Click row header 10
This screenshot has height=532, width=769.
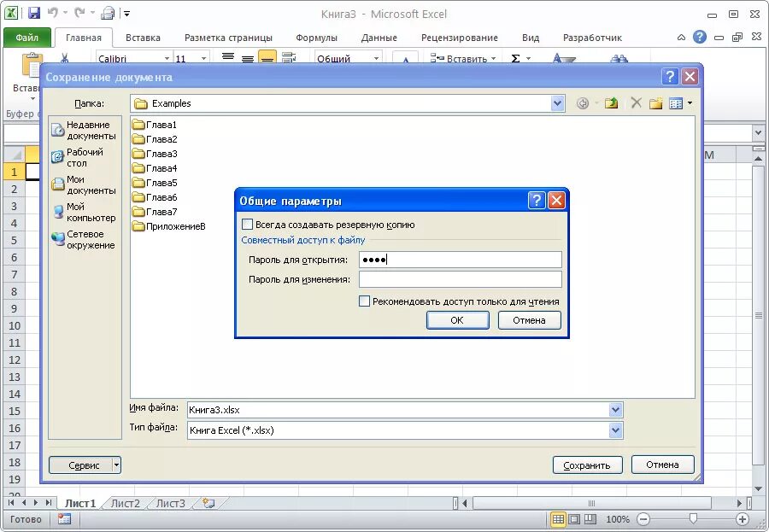15,325
